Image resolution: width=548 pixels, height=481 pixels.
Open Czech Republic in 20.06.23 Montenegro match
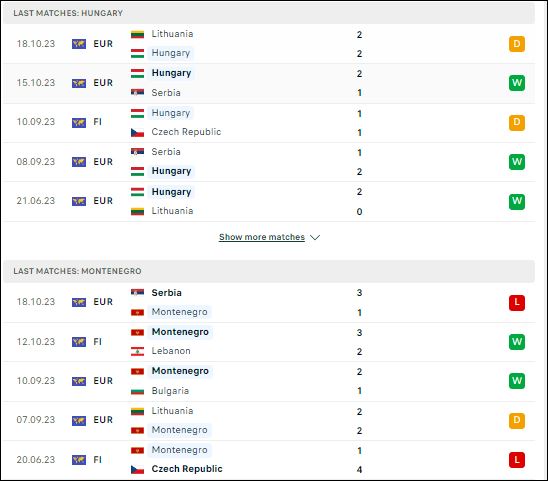187,469
